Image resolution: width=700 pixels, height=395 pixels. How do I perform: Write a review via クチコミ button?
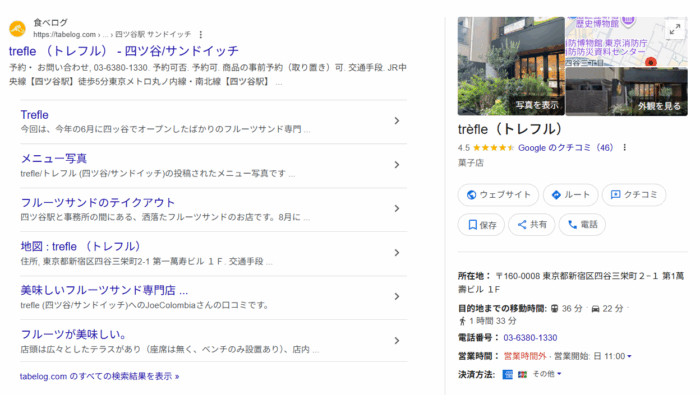(634, 195)
